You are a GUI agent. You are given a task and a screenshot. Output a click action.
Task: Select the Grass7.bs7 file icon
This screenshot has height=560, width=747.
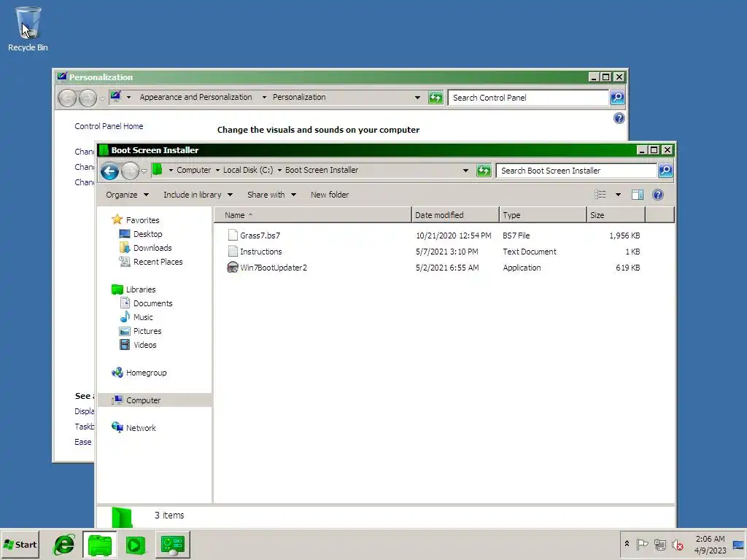pyautogui.click(x=233, y=235)
